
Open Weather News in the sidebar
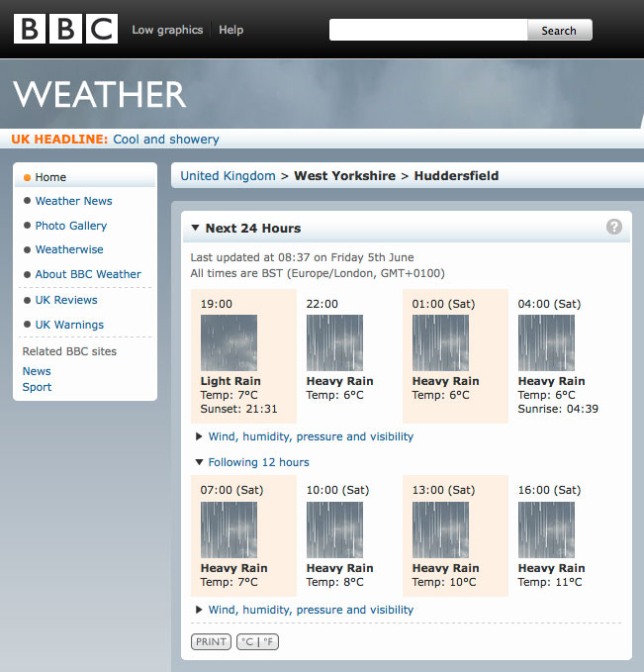pos(73,201)
